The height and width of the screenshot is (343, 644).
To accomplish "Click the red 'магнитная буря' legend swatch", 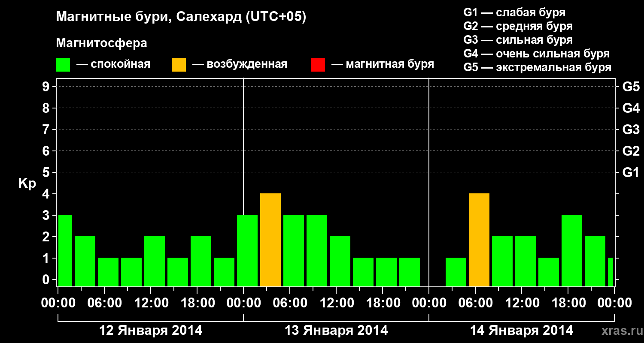I will [x=318, y=65].
